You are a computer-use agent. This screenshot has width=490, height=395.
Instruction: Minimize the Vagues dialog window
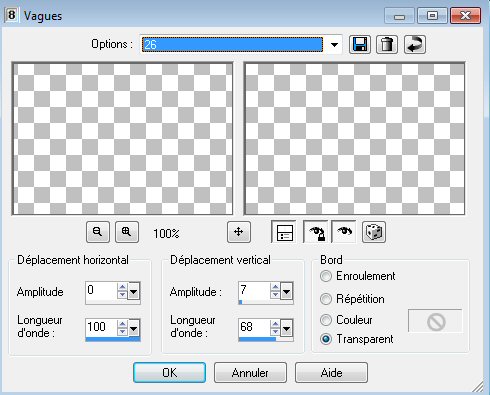[399, 16]
